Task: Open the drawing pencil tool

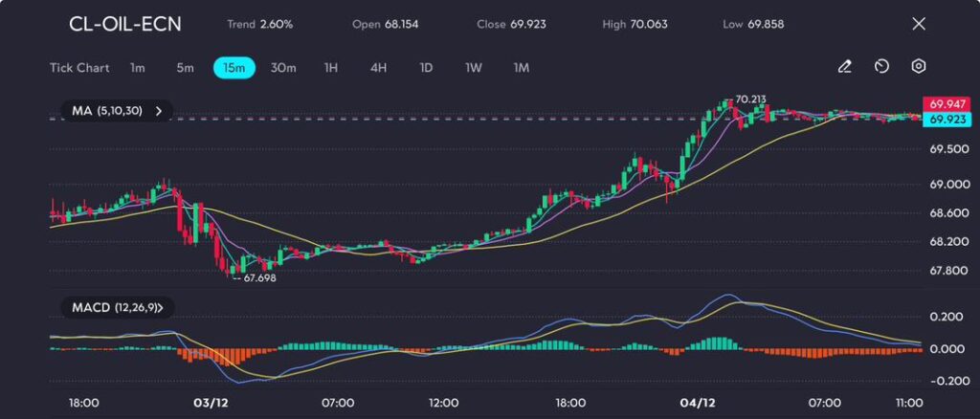Action: 844,67
